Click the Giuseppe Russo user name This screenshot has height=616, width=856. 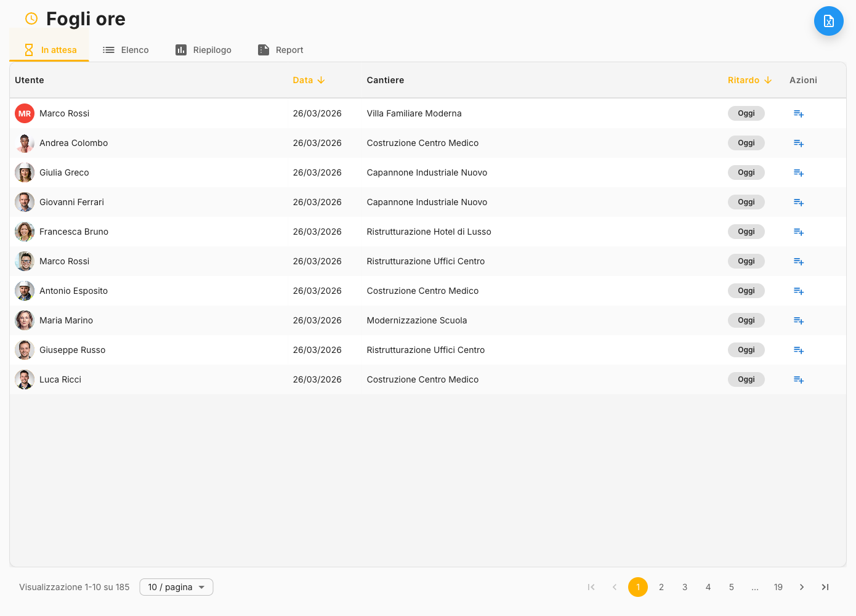pyautogui.click(x=72, y=350)
